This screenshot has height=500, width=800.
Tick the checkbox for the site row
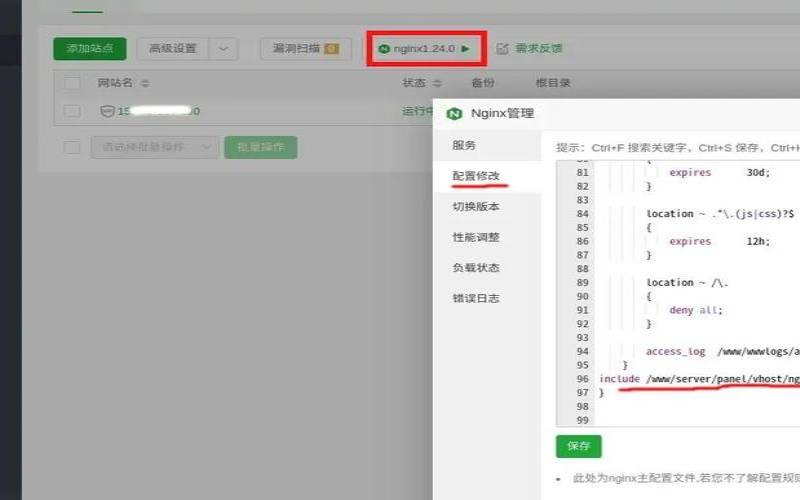pyautogui.click(x=72, y=111)
